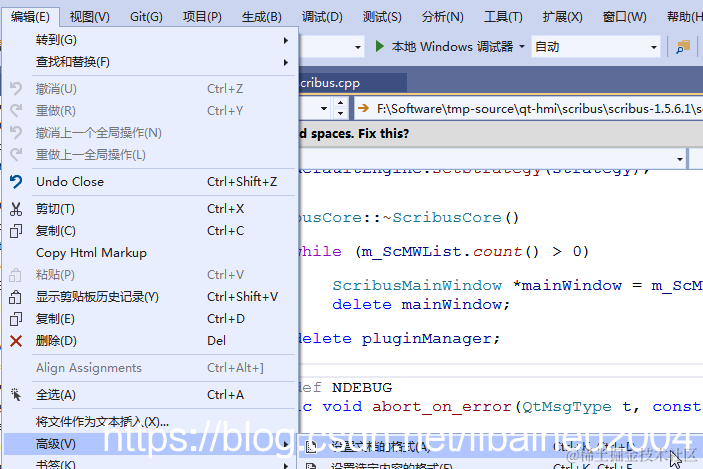Open the debugger target dropdown arrow
Image resolution: width=703 pixels, height=469 pixels.
pos(522,47)
